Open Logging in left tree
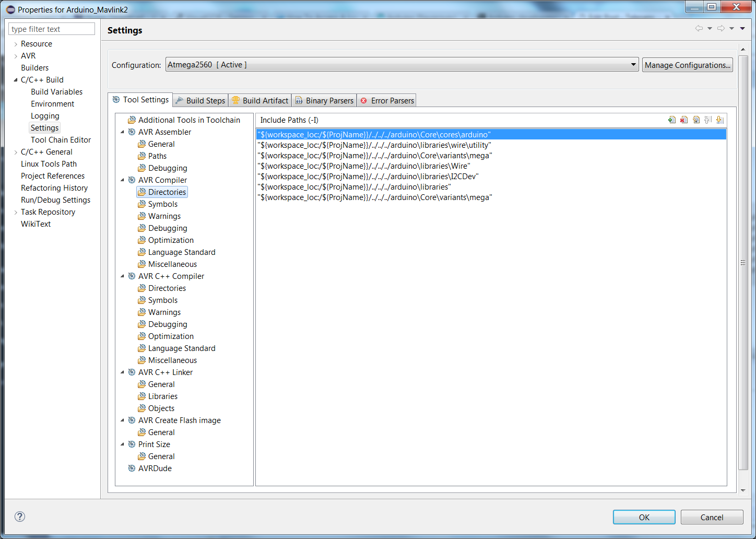The height and width of the screenshot is (539, 756). pos(45,116)
